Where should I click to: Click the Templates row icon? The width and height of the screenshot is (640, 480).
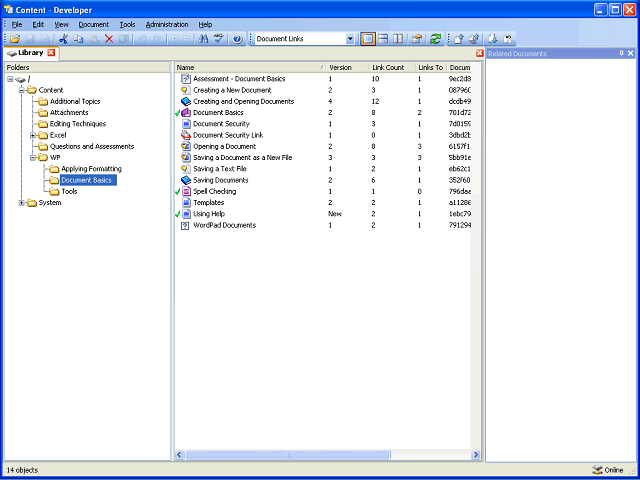(186, 202)
